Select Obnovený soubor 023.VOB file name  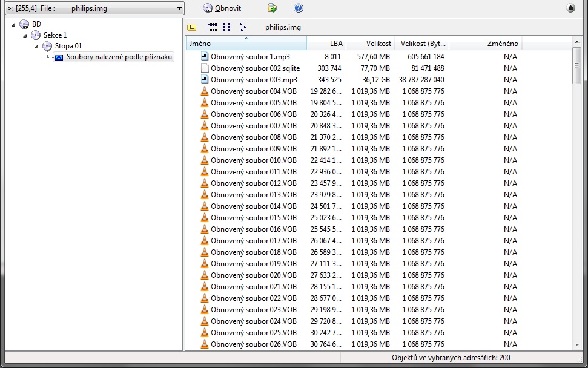(x=254, y=309)
